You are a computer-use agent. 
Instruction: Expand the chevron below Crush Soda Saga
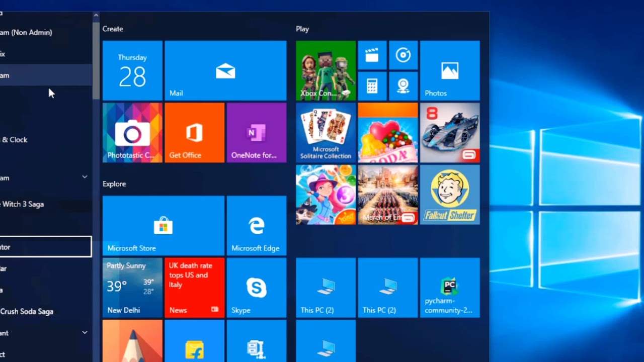tap(85, 332)
